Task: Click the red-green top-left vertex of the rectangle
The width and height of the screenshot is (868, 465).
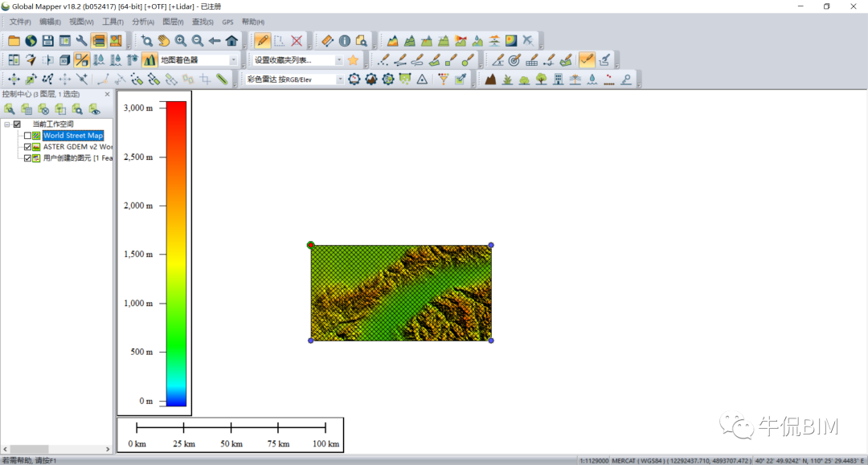Action: (310, 245)
